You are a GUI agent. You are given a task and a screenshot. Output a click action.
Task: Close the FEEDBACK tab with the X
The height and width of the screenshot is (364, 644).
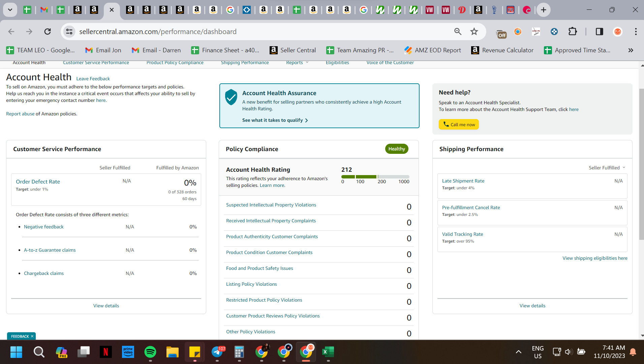32,336
